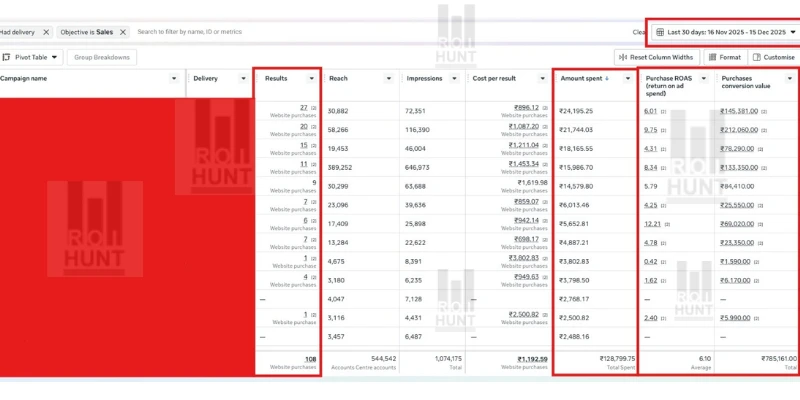The width and height of the screenshot is (800, 400).
Task: Expand the Cost per result column arrow
Action: coord(542,79)
